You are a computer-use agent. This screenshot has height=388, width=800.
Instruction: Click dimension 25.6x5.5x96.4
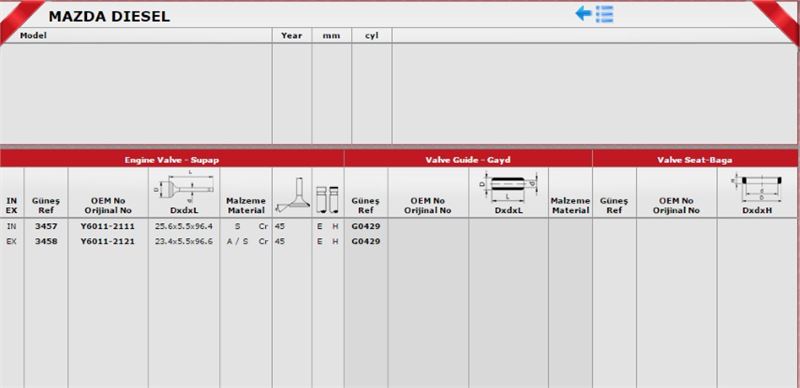[x=184, y=226]
